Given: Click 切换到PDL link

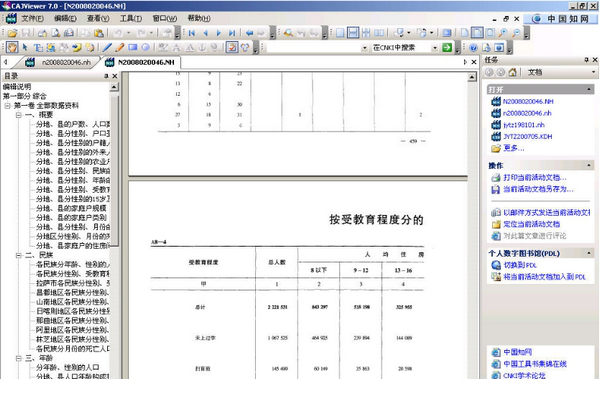Looking at the screenshot, I should coord(520,265).
